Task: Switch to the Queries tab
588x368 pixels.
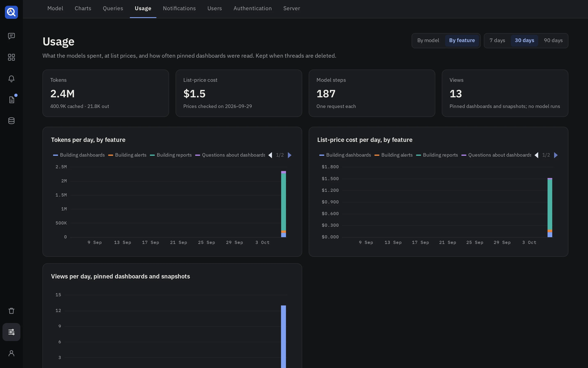Action: tap(113, 9)
